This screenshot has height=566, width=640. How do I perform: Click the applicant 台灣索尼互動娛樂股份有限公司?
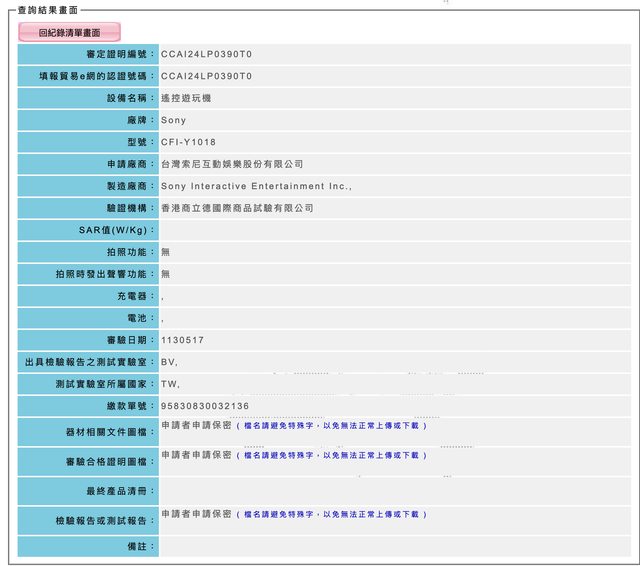coord(232,164)
